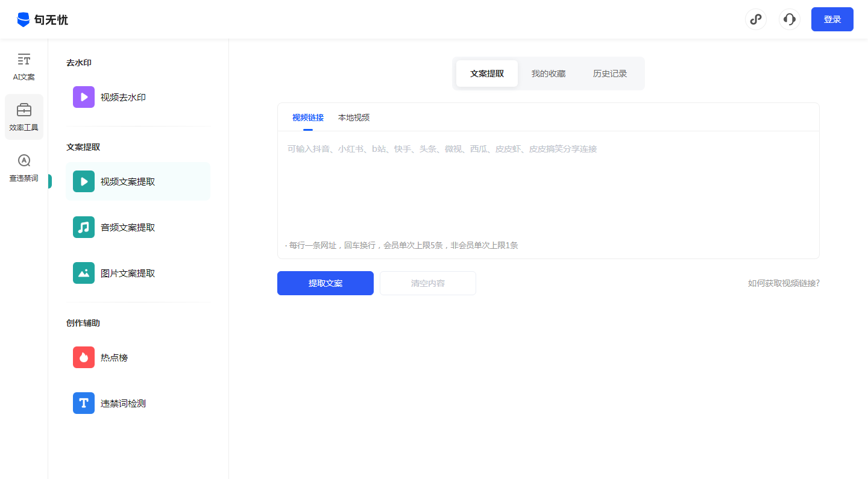Click the 提取文案 extract button

(325, 283)
